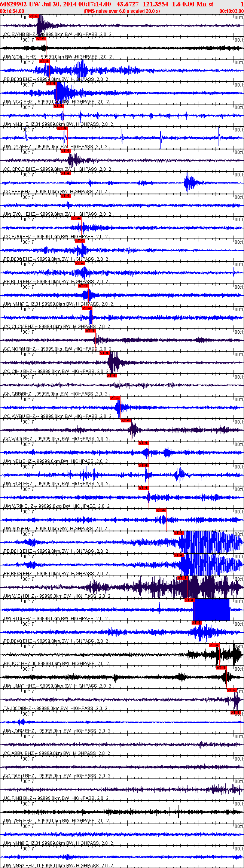Select the UW.UMAT.HHZ station label
Viewport: 244px width, 868px height.
[19, 686]
